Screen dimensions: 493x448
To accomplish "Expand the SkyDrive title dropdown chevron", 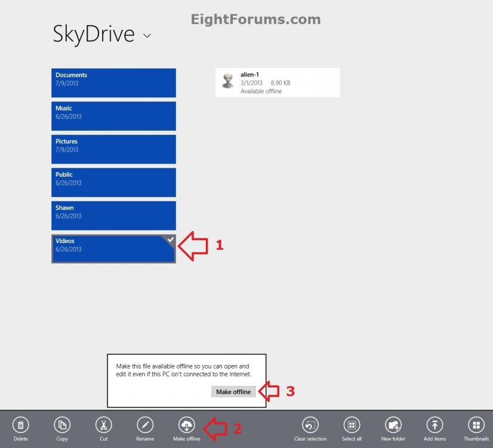I will click(x=147, y=36).
